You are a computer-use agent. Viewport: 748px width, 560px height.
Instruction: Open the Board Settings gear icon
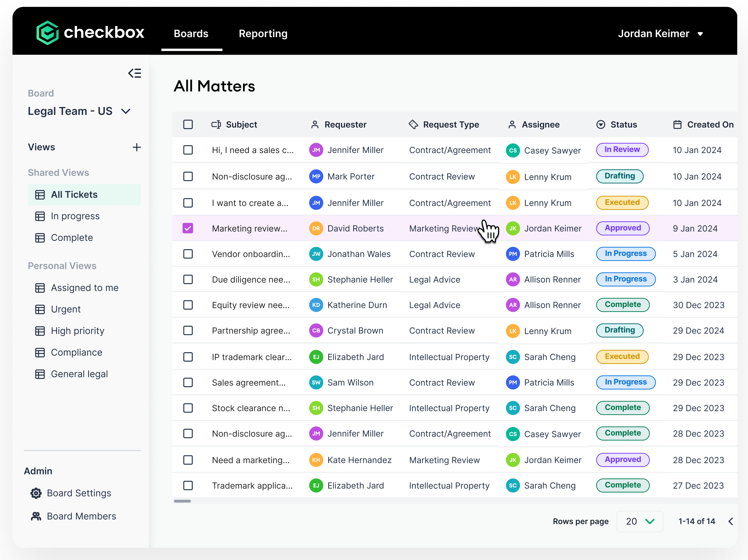coord(36,494)
